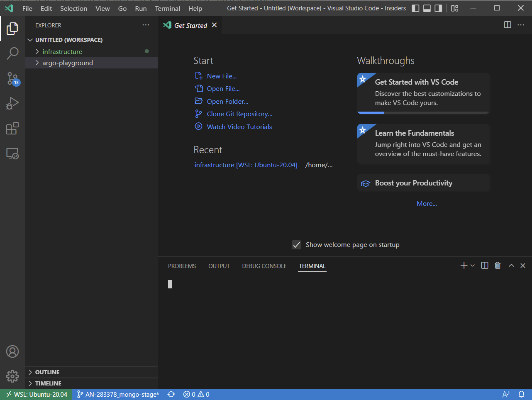This screenshot has height=400, width=532.
Task: Open the Terminal menu
Action: tap(167, 8)
